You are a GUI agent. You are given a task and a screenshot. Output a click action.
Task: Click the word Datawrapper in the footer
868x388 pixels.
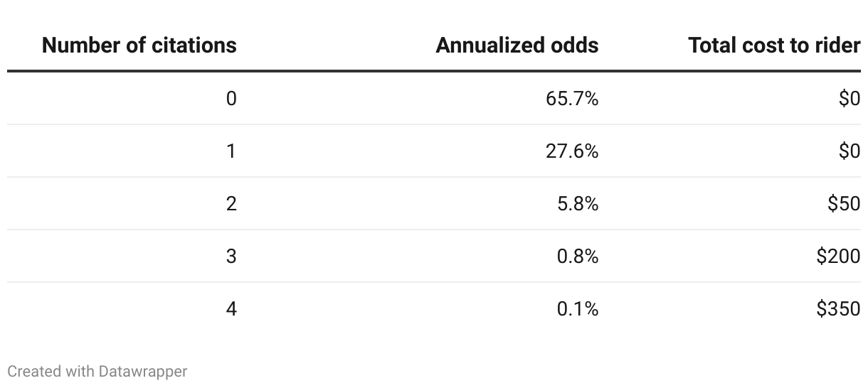[x=143, y=371]
